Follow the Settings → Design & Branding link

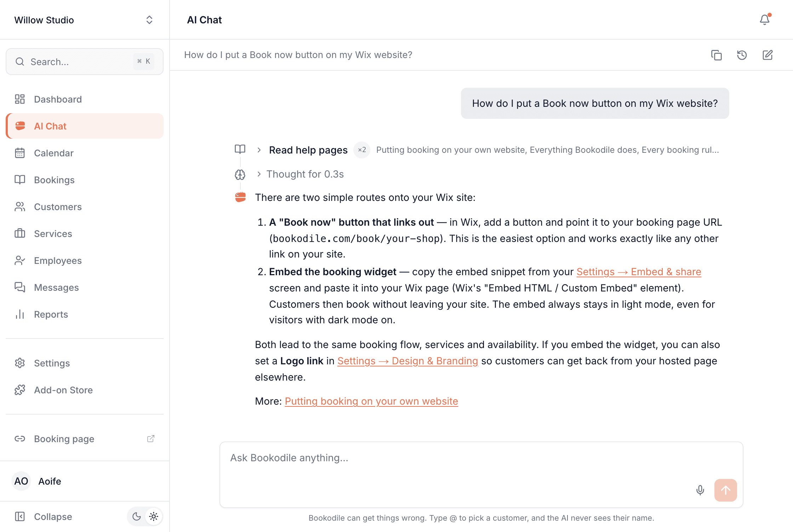coord(407,361)
